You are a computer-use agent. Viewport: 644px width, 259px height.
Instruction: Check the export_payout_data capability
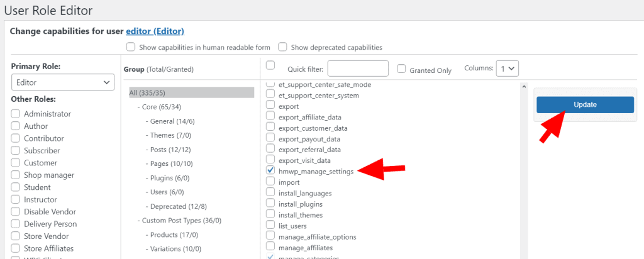[270, 137]
